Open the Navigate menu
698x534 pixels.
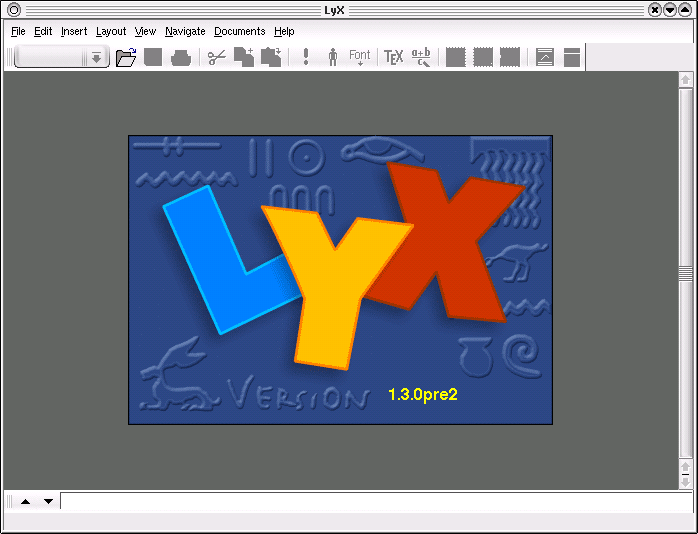click(x=185, y=31)
